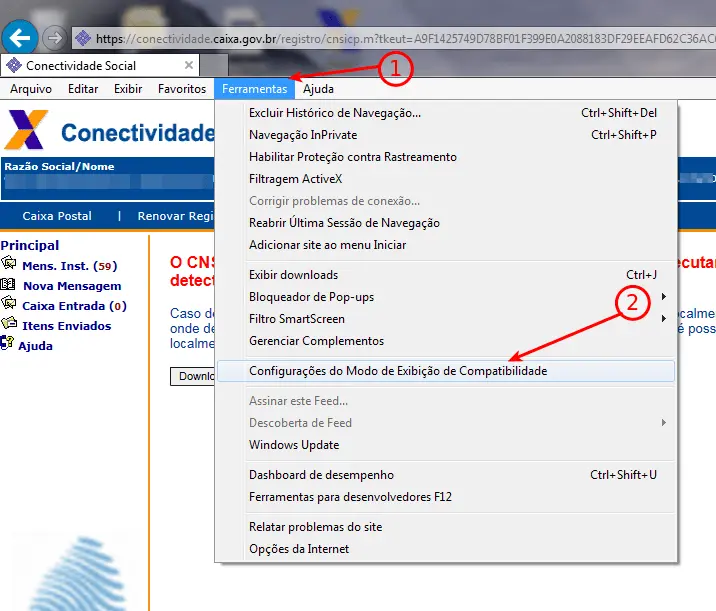
Task: Open the Exibir menu
Action: click(x=128, y=89)
